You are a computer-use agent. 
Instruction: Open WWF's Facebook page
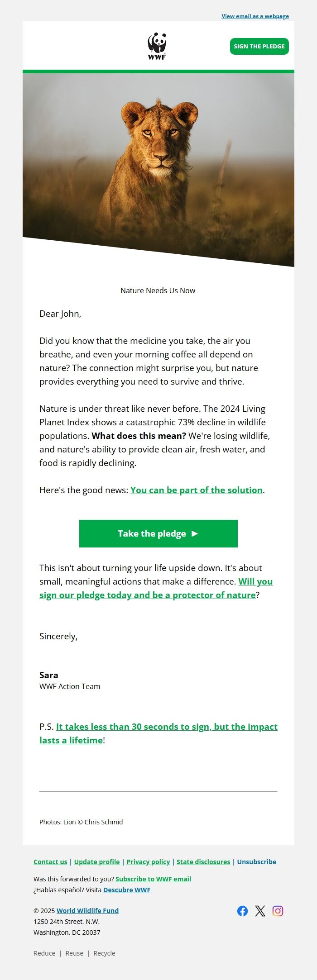(x=243, y=911)
